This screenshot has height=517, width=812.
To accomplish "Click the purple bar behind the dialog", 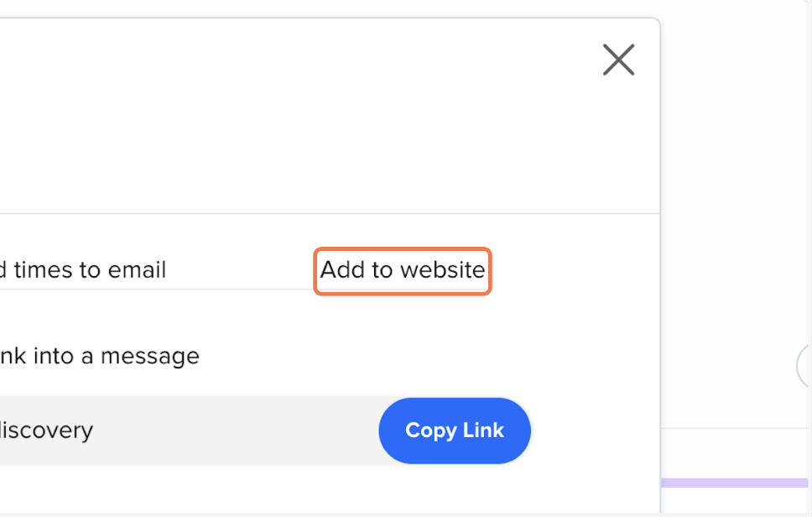I will 734,483.
